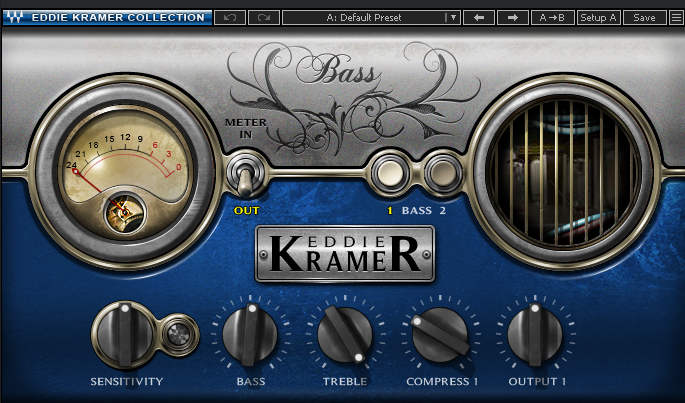
Task: Click the Sensitivity knob
Action: (125, 334)
